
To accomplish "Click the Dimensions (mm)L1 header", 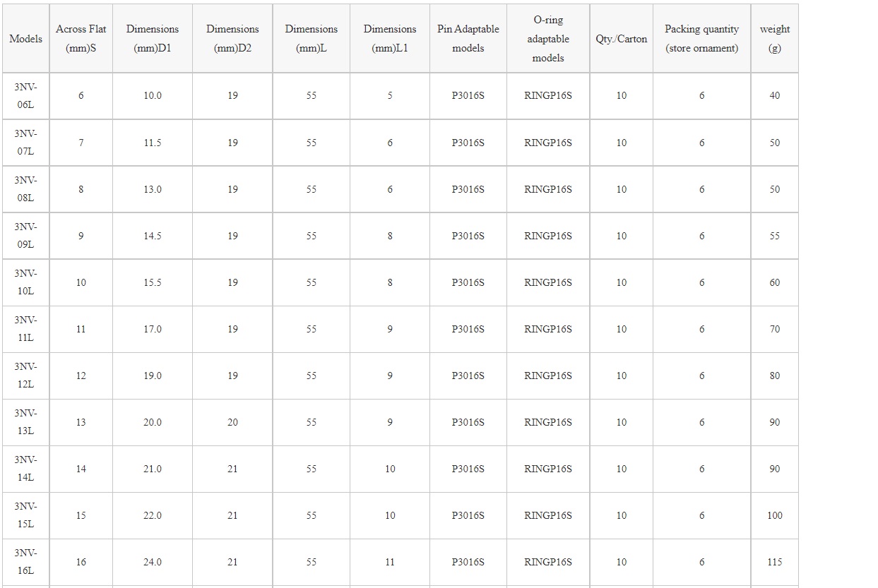I will (390, 39).
